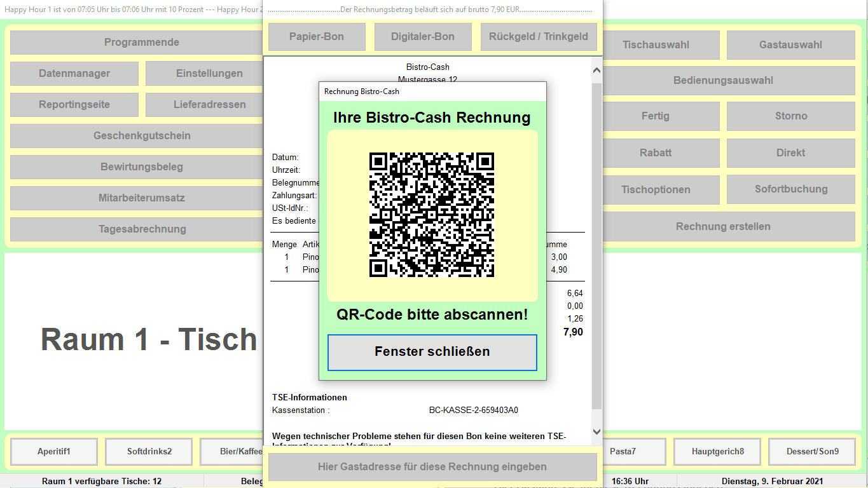Click the receipt preview vertical scrollbar track

point(596,251)
